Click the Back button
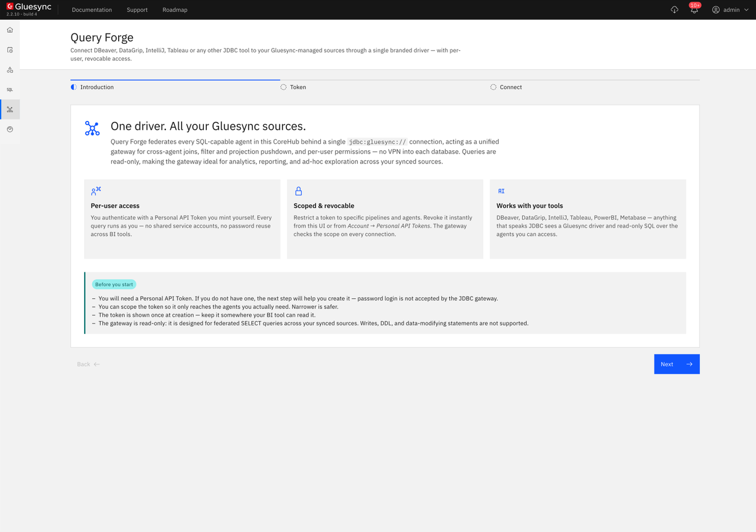Image resolution: width=756 pixels, height=532 pixels. (88, 364)
